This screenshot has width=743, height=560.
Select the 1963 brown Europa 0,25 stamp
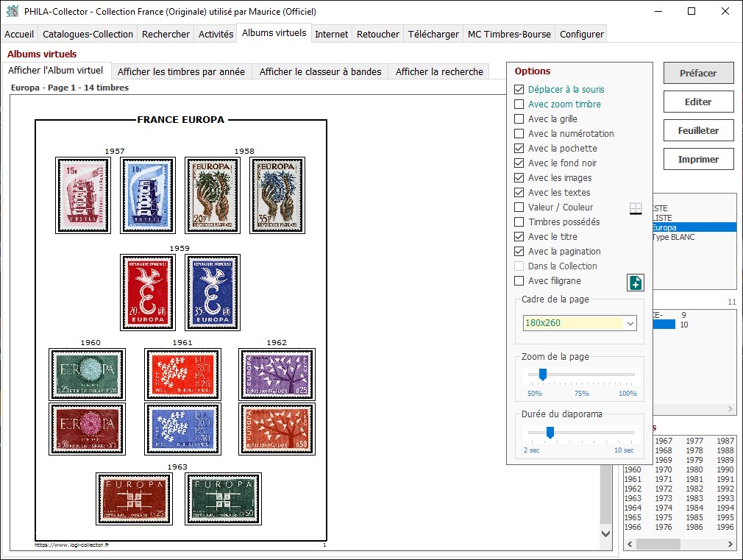pyautogui.click(x=134, y=499)
